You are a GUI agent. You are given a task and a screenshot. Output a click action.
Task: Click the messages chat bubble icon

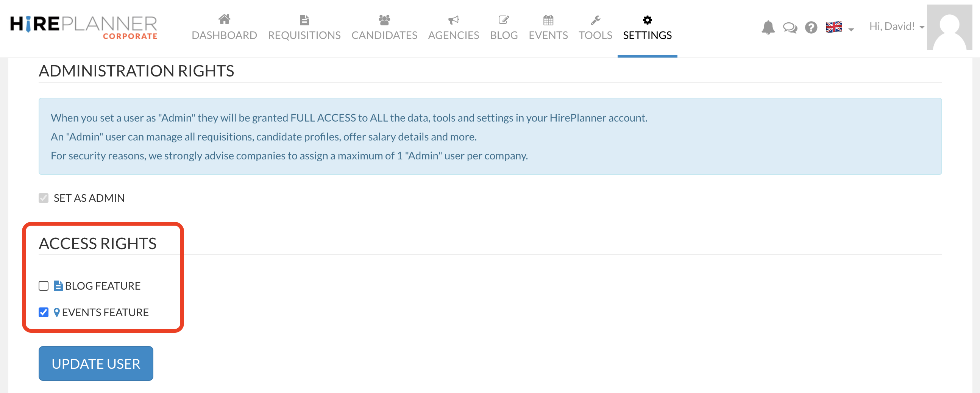coord(790,27)
